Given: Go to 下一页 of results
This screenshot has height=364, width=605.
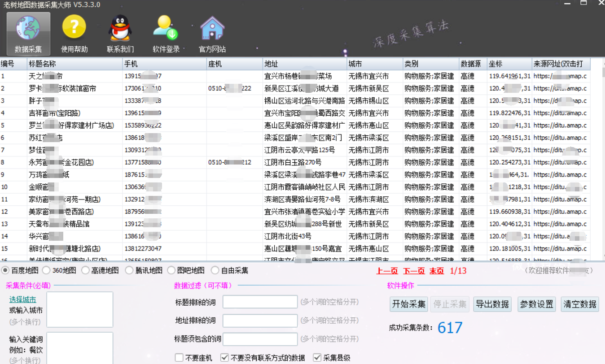Looking at the screenshot, I should 413,271.
